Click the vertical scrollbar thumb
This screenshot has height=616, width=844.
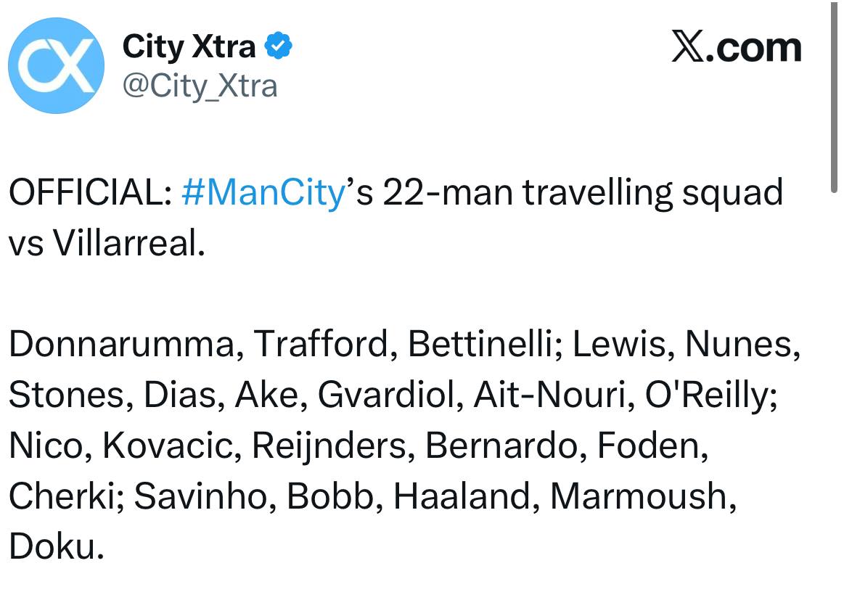click(832, 94)
